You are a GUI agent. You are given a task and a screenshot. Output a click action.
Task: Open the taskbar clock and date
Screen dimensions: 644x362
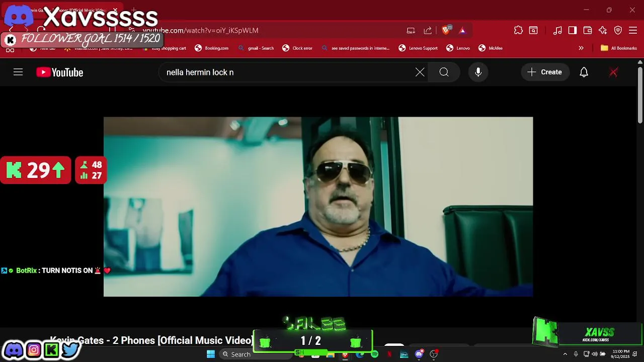tap(620, 354)
